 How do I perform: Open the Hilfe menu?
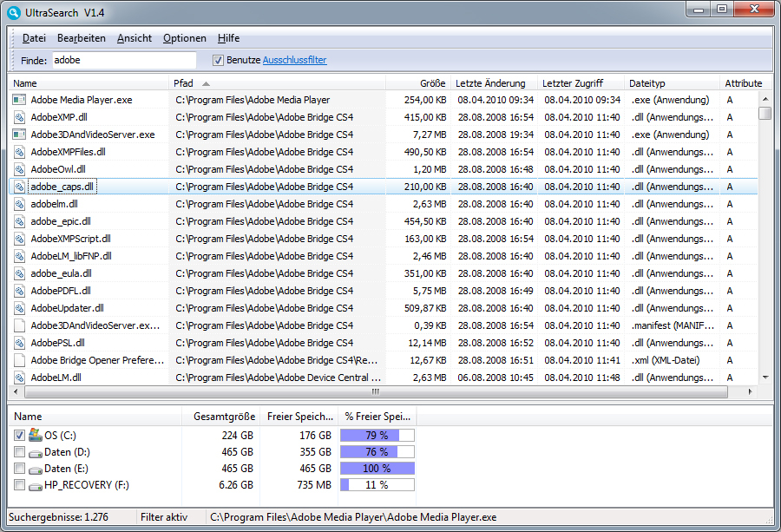pyautogui.click(x=228, y=38)
